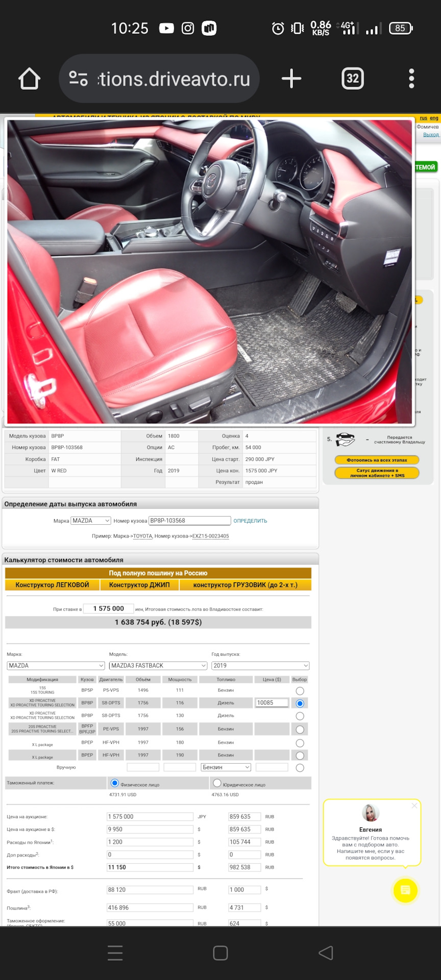Close Евгения chat popup
This screenshot has width=441, height=980.
click(x=414, y=805)
